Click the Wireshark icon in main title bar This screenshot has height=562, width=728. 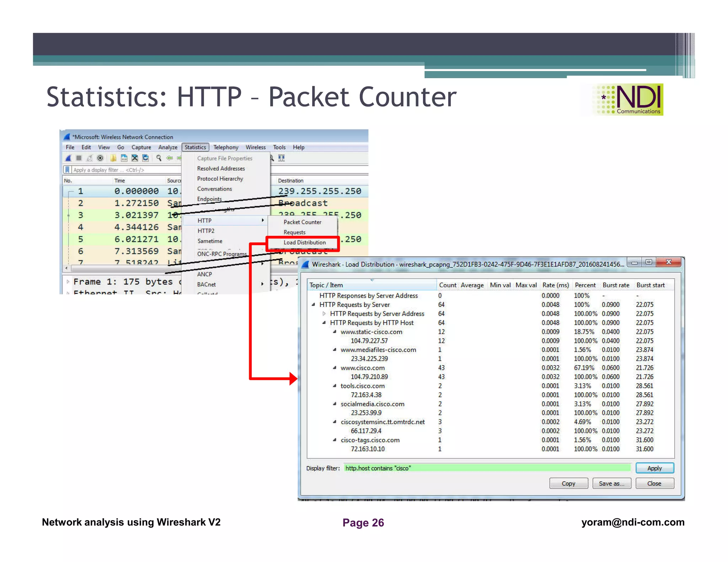(x=67, y=137)
